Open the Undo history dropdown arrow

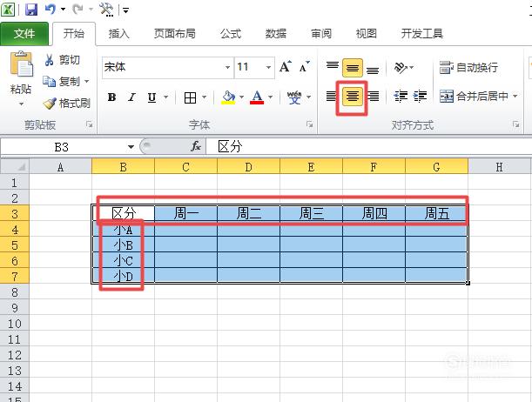coord(63,10)
